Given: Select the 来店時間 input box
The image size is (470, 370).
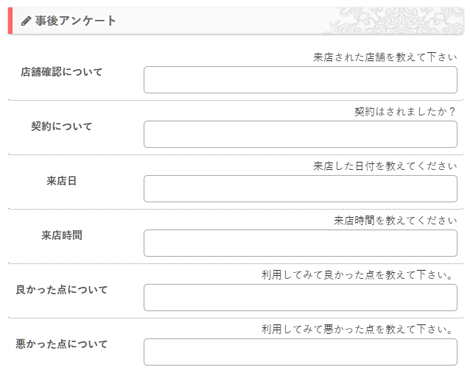Looking at the screenshot, I should point(300,243).
